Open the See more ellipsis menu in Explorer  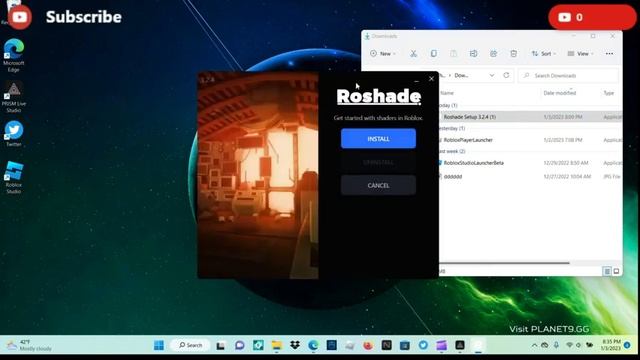point(609,53)
